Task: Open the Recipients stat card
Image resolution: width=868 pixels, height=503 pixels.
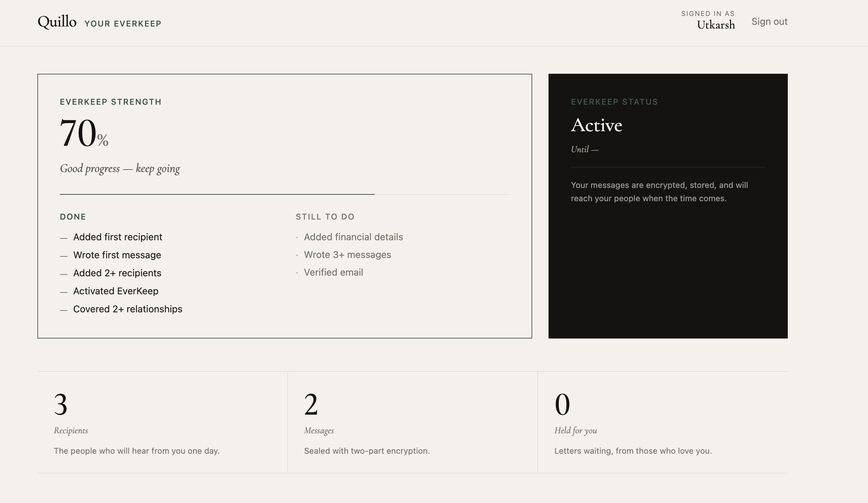Action: coord(162,422)
